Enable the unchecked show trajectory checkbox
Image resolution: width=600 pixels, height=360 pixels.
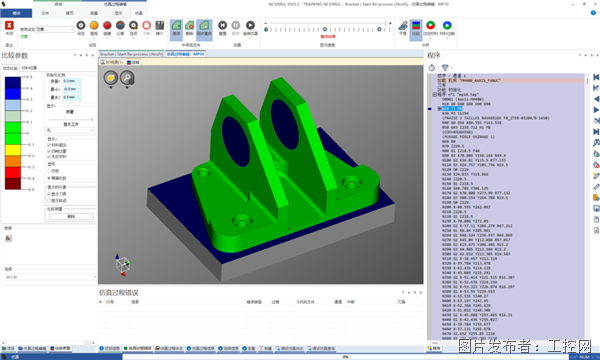[49, 200]
